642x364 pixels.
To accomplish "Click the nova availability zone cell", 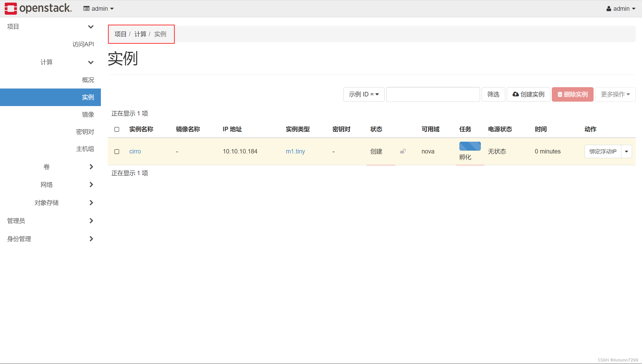I will point(428,151).
